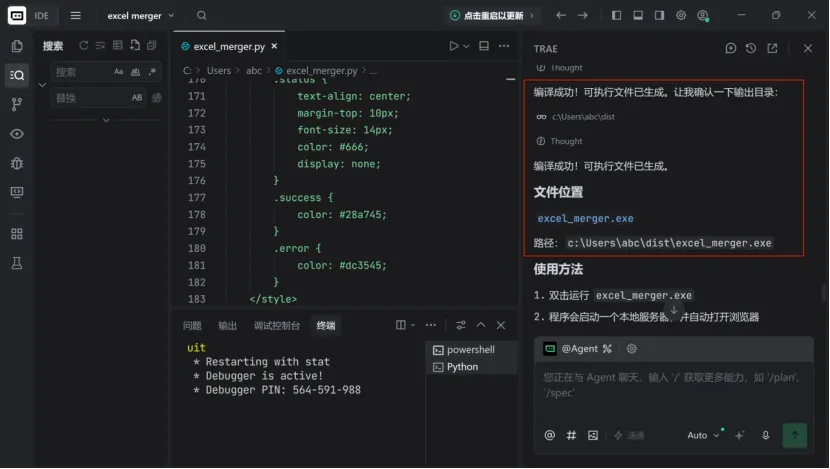Toggle regular expression in search

pos(152,71)
